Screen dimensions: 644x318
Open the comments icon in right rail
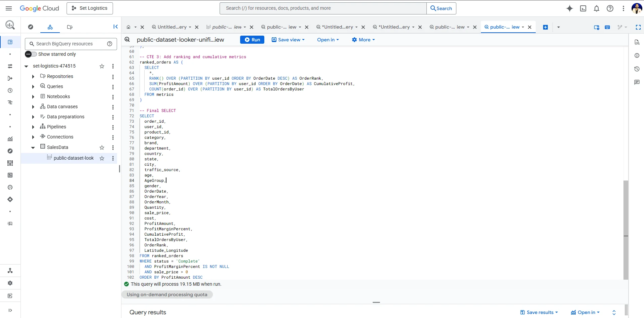coord(637,82)
